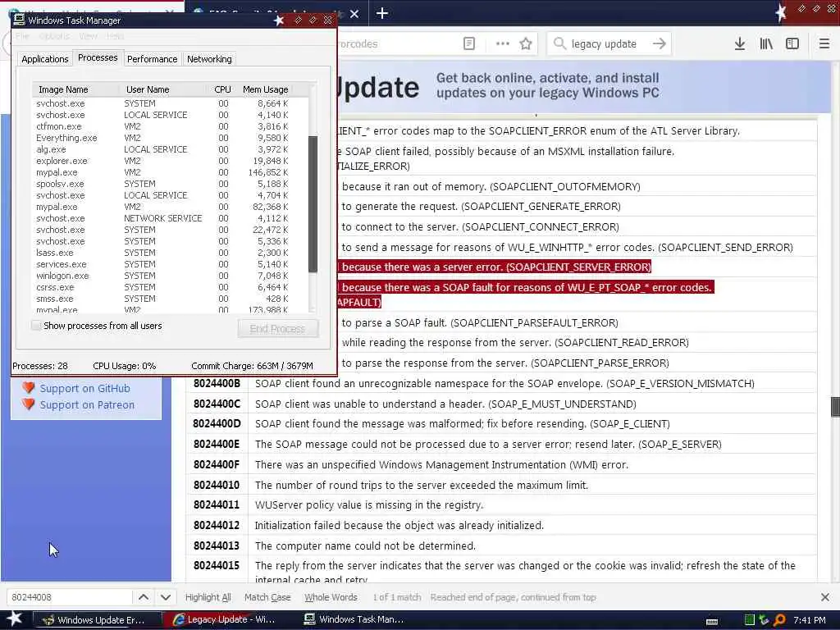Close the current browser tab X
The width and height of the screenshot is (840, 630).
click(x=354, y=14)
